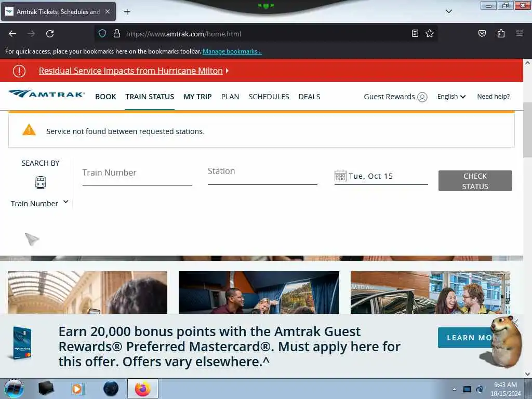Open the Windows Start button
This screenshot has width=532, height=399.
pos(14,389)
